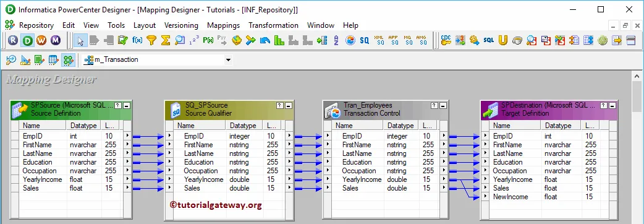Collapse the SPDestination target definition box
The width and height of the screenshot is (644, 224).
(612, 106)
